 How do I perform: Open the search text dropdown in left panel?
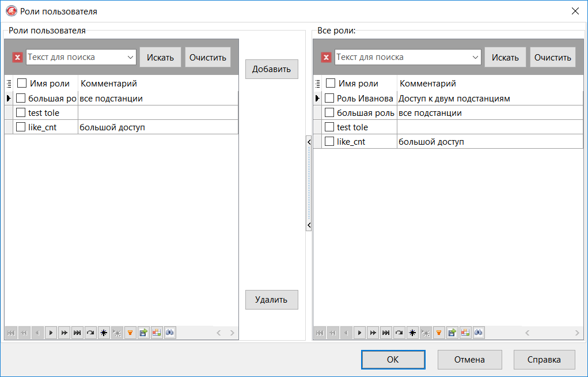click(x=130, y=57)
